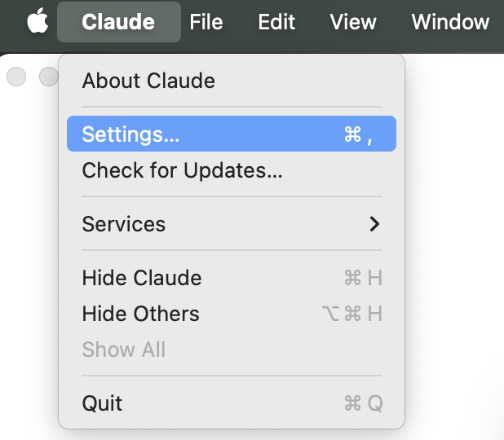Quit the Claude app
The width and height of the screenshot is (504, 440).
click(x=103, y=403)
